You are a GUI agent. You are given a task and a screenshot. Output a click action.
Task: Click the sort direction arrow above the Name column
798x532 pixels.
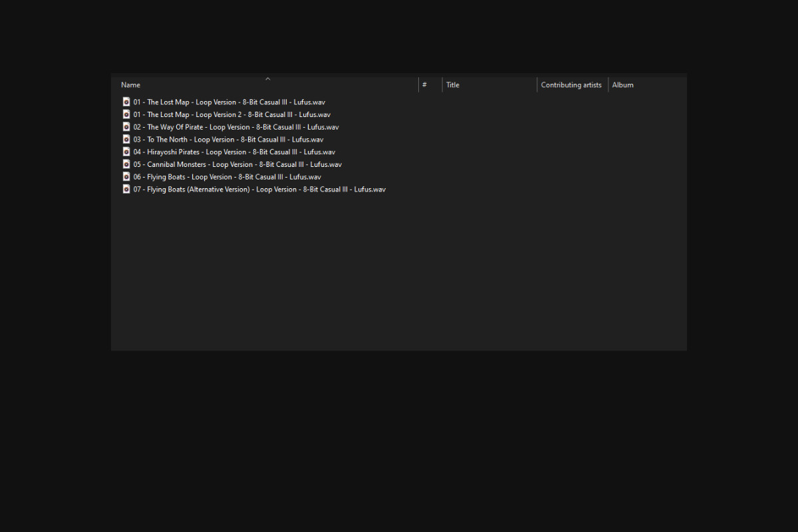click(x=268, y=78)
